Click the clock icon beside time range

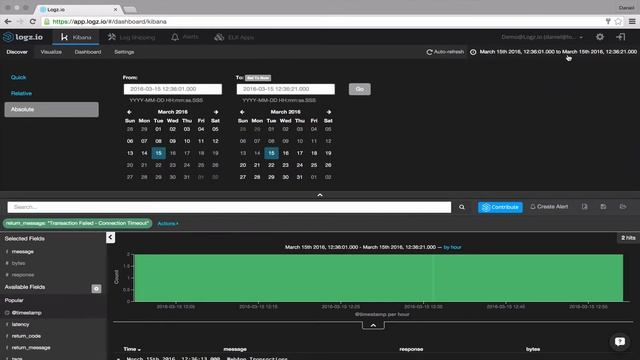(x=473, y=52)
